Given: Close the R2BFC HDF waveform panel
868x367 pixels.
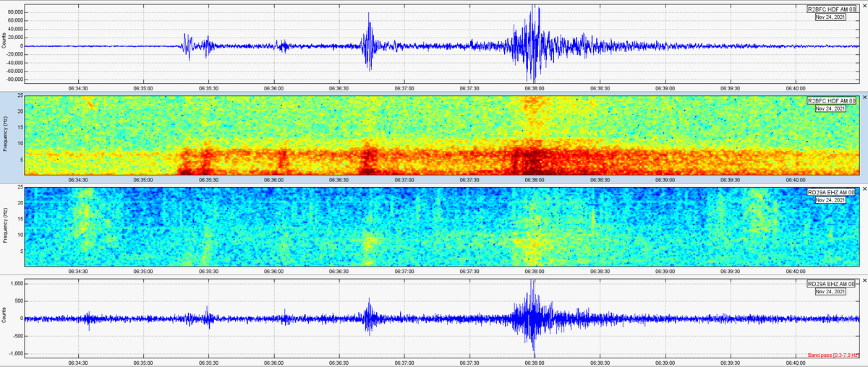Looking at the screenshot, I should [863, 6].
